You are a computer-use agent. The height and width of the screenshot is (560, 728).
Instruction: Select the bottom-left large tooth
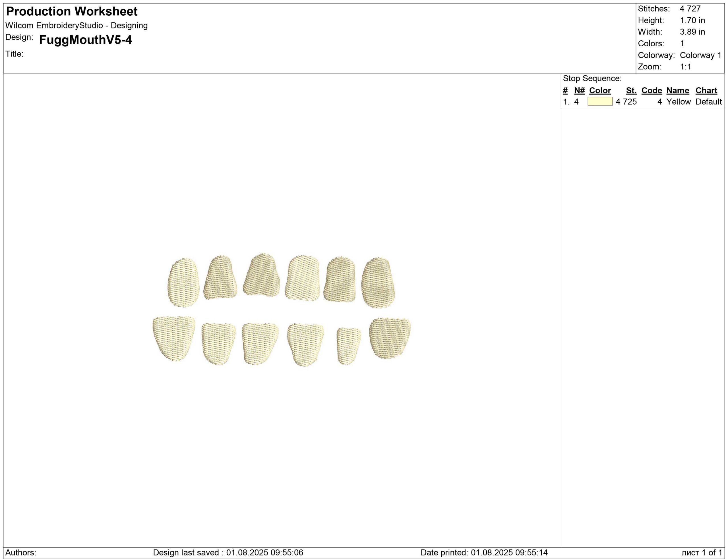coord(174,338)
